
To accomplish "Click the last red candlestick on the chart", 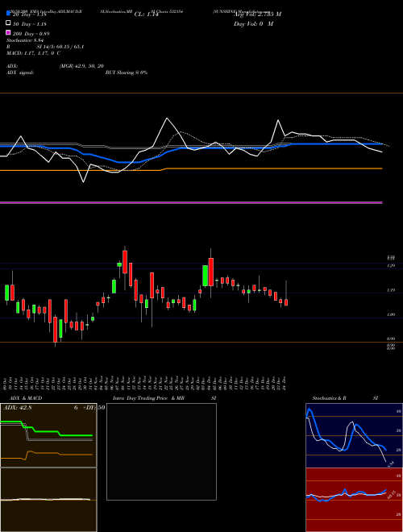I will pyautogui.click(x=286, y=302).
